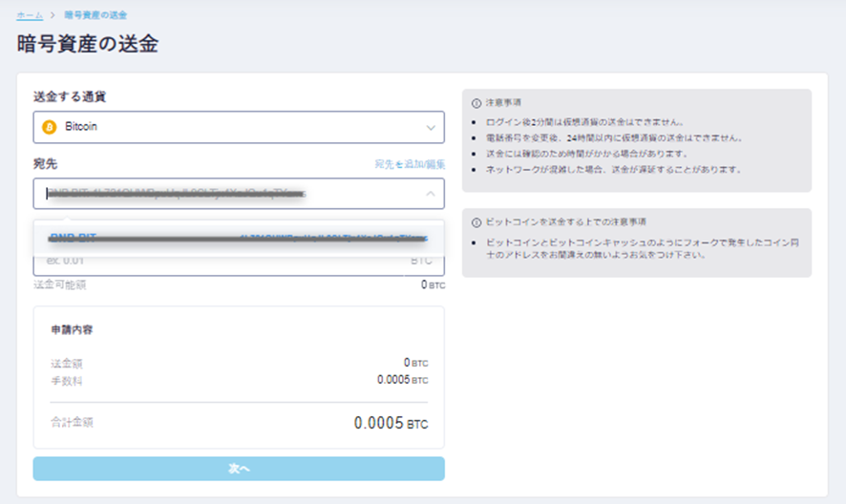Click the info icon beside 注意事項
This screenshot has height=504, width=846.
[476, 102]
